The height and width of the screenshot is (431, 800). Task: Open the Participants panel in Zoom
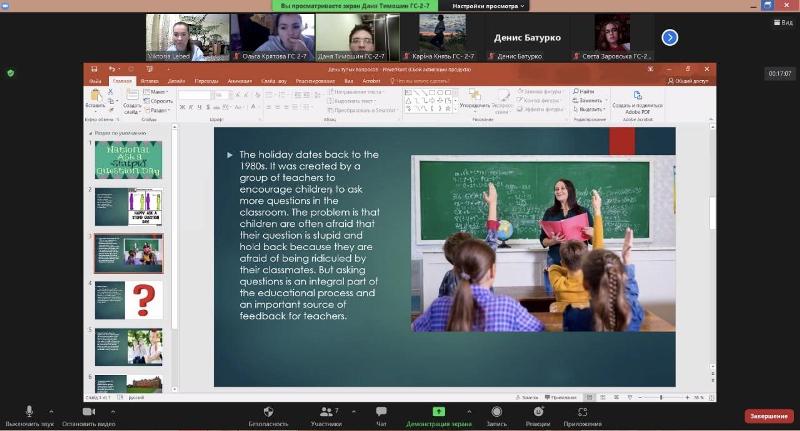pos(326,414)
